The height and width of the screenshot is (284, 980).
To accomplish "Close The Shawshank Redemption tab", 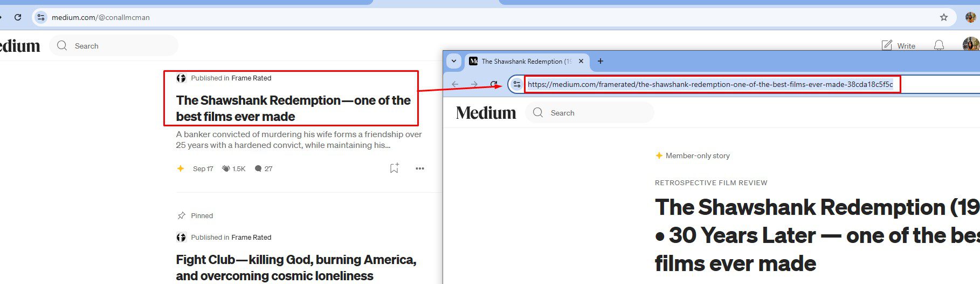I will pyautogui.click(x=581, y=61).
